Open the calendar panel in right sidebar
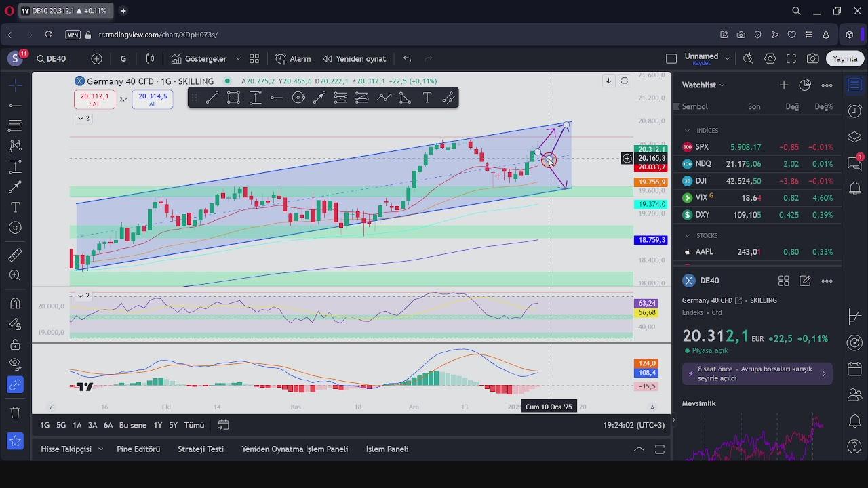 pyautogui.click(x=854, y=369)
